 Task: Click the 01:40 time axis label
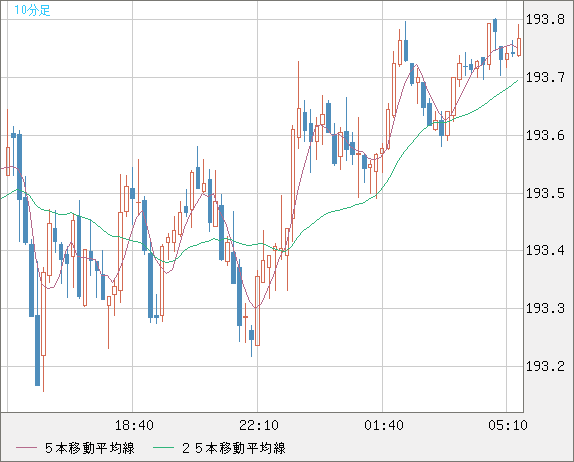click(x=384, y=425)
